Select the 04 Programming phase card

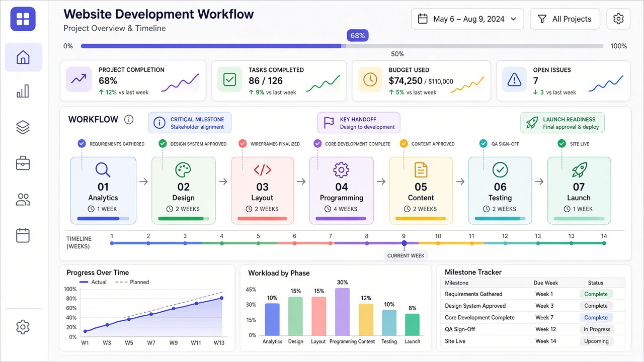[x=342, y=191]
